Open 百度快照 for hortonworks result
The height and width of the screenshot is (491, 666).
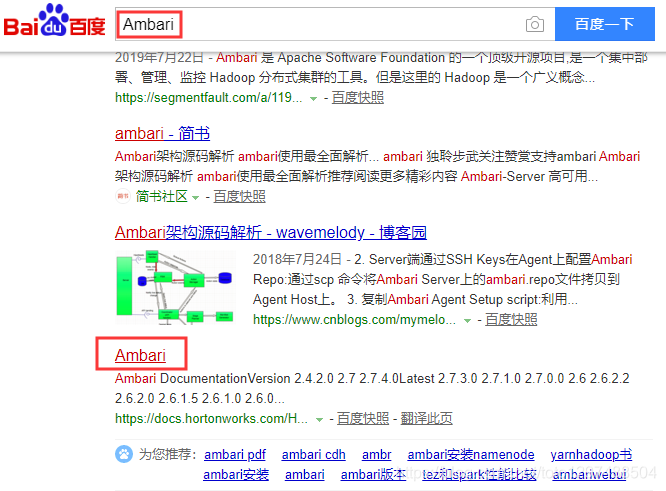[363, 419]
